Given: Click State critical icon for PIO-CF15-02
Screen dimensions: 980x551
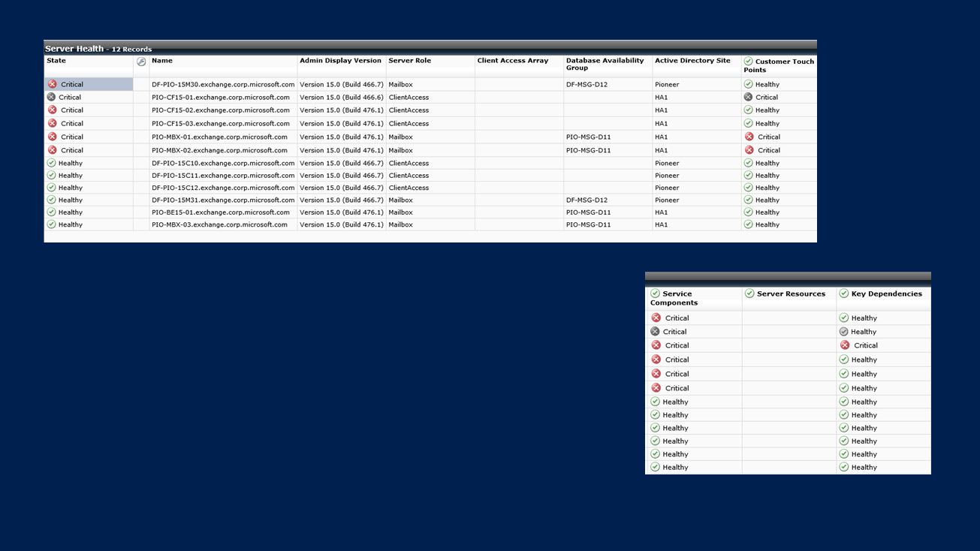Looking at the screenshot, I should [x=52, y=110].
